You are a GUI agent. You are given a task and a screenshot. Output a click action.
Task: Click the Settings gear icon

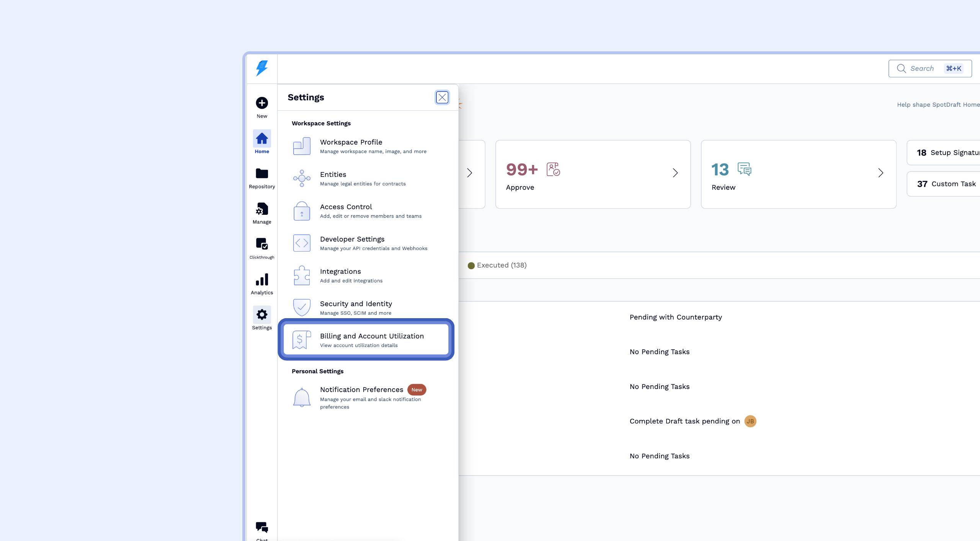pos(262,315)
